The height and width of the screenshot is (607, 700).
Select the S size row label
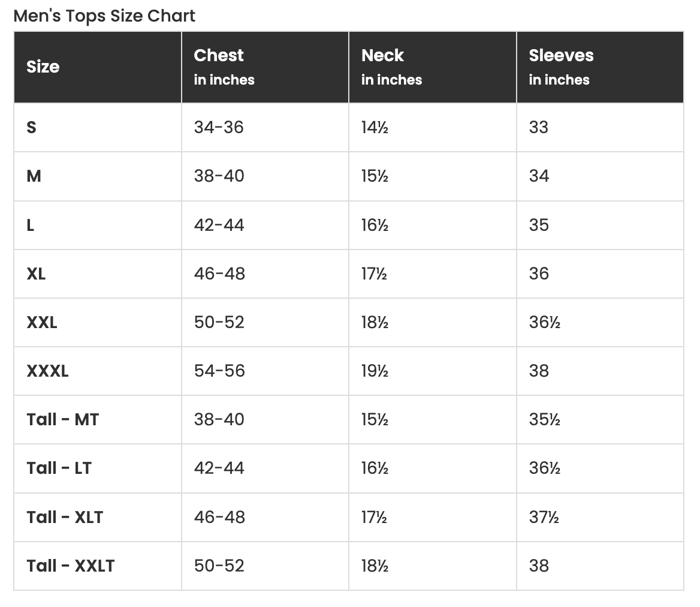(31, 127)
